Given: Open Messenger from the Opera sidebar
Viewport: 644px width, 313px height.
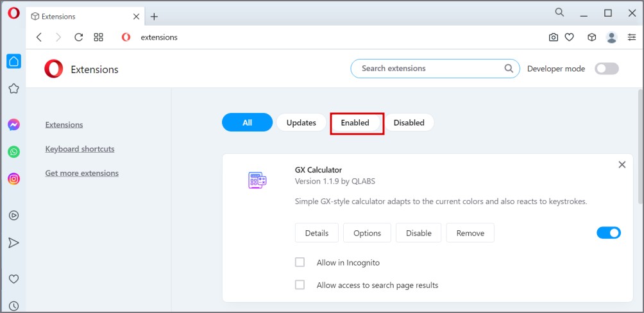Looking at the screenshot, I should 13,125.
